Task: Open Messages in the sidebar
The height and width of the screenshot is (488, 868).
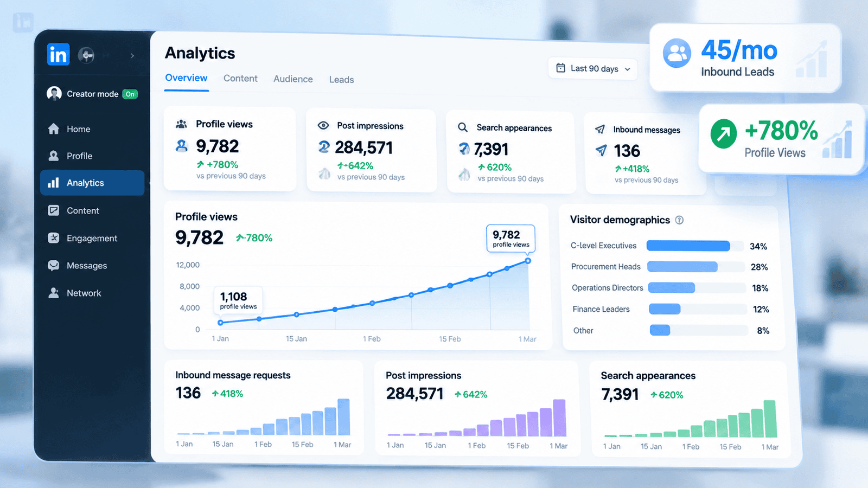Action: point(92,266)
